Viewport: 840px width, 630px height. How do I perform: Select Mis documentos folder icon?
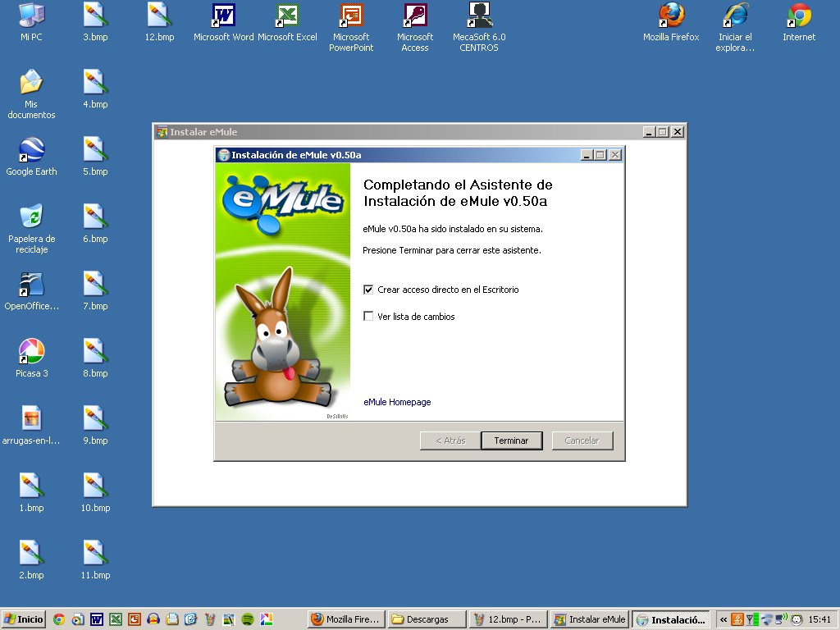tap(31, 94)
